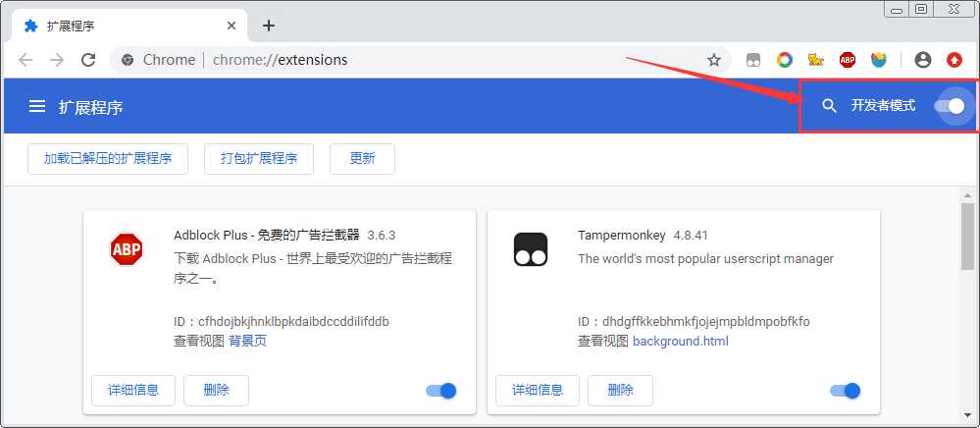Toggle 开发者模式 switch off
This screenshot has height=428, width=980.
950,106
